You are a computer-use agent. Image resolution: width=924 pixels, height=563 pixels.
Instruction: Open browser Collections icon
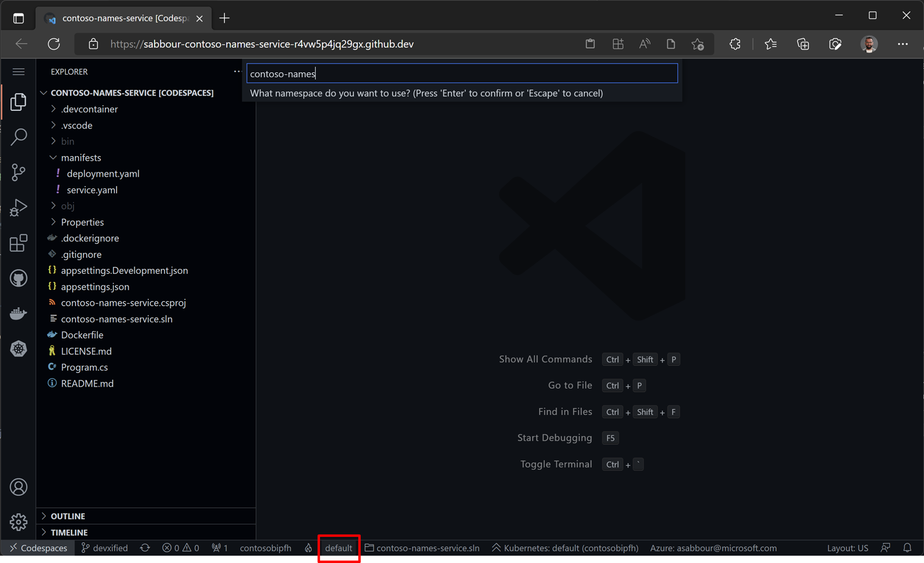(803, 44)
